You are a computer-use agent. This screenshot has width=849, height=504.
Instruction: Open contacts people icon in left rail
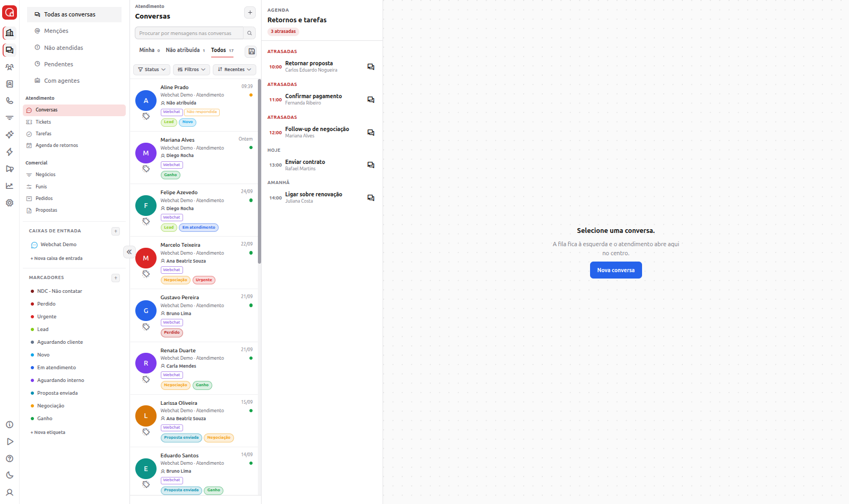coord(10,67)
